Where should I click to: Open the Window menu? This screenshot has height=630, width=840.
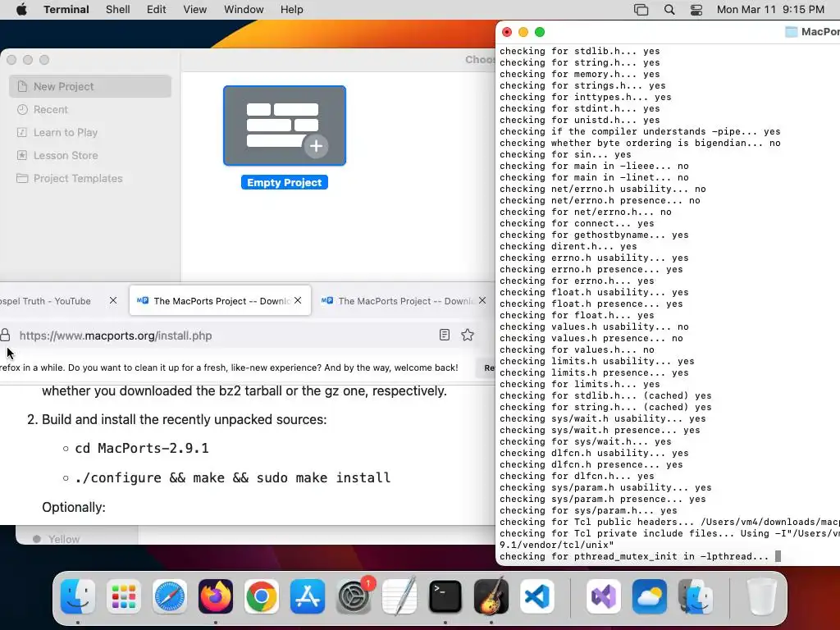point(244,10)
